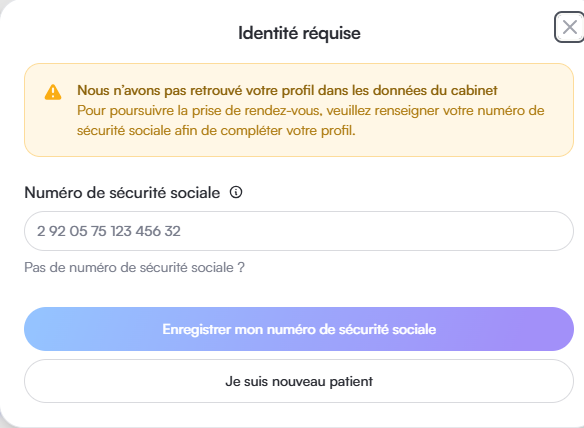Click the right end of the security number field
Image resolution: width=584 pixels, height=428 pixels.
click(x=551, y=231)
